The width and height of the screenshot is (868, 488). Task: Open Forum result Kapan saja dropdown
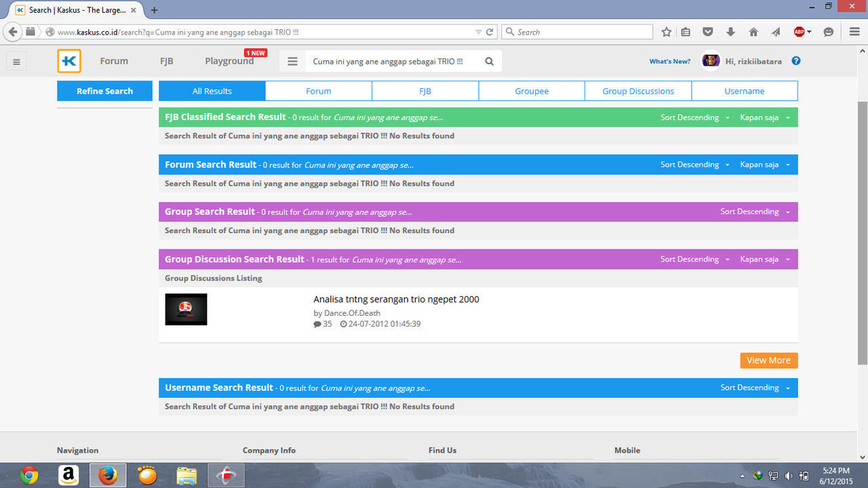[765, 165]
